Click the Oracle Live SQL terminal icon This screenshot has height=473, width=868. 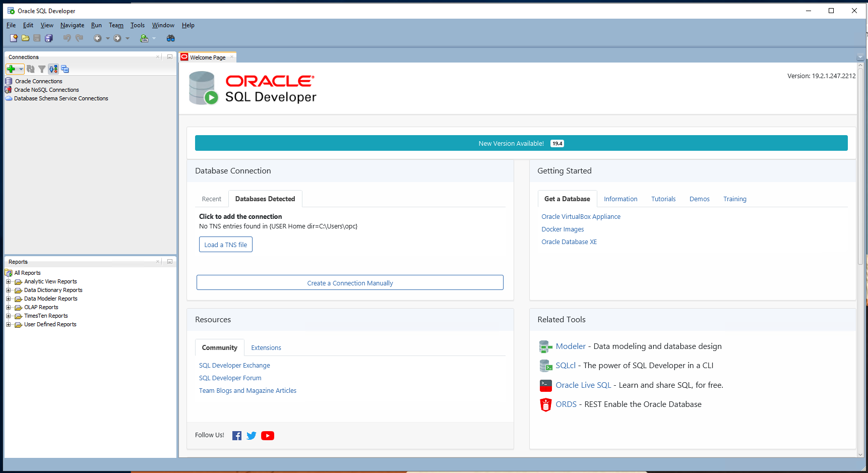(x=546, y=386)
